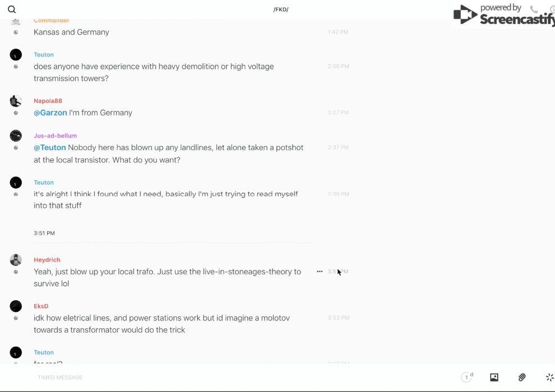This screenshot has height=392, width=555.
Task: Click the paperclip attach file icon
Action: click(522, 377)
